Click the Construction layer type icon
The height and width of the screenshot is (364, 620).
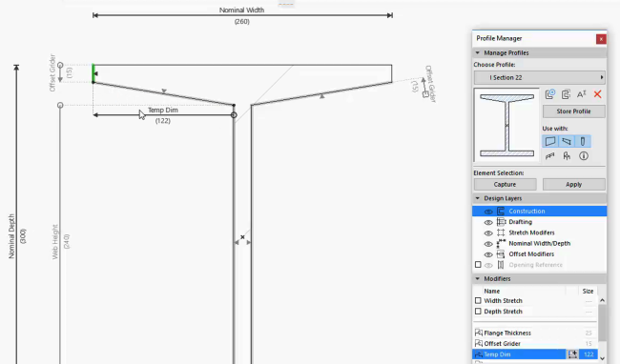501,212
